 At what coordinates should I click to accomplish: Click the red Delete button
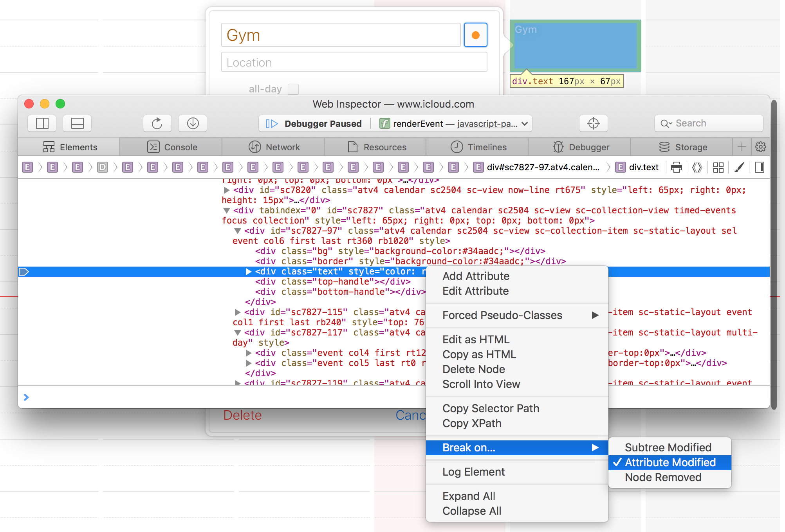click(242, 415)
